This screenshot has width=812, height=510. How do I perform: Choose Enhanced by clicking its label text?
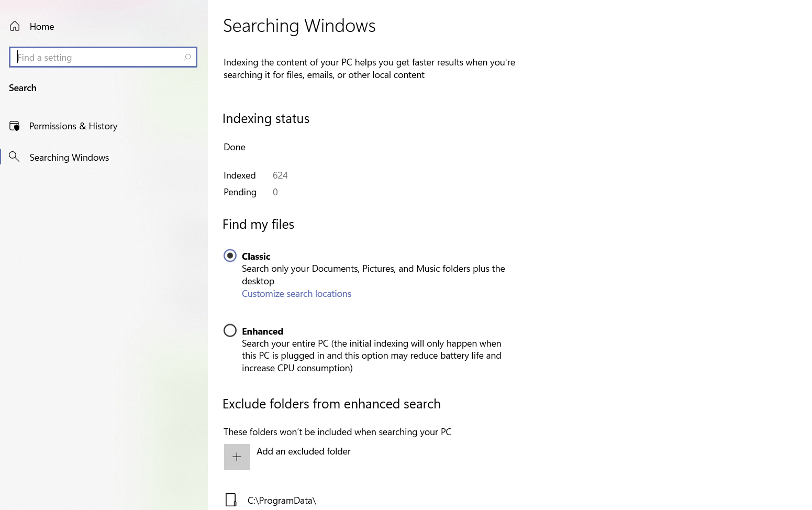tap(262, 331)
